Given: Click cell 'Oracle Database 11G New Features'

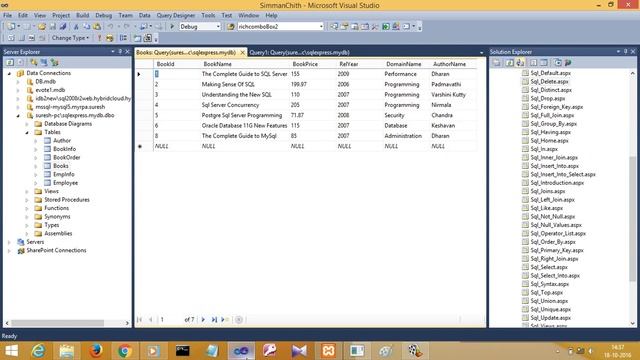Looking at the screenshot, I should (x=244, y=126).
